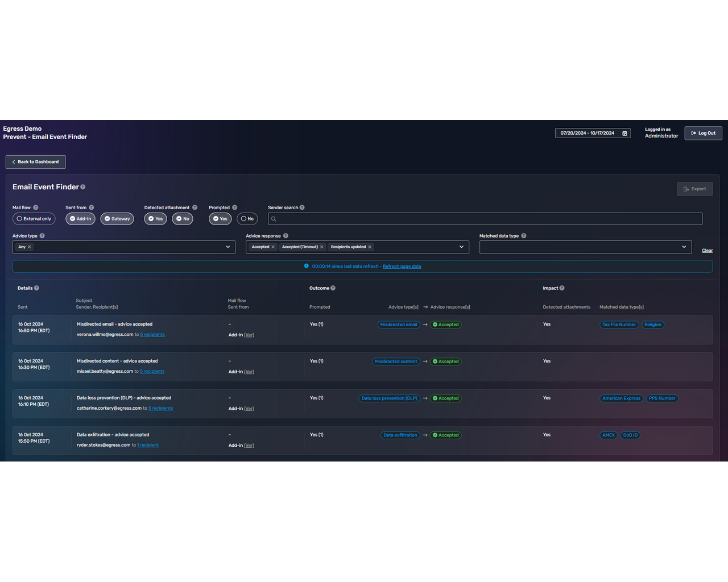Enable the Prompted No option
Screen dimensions: 728x582
click(x=247, y=219)
